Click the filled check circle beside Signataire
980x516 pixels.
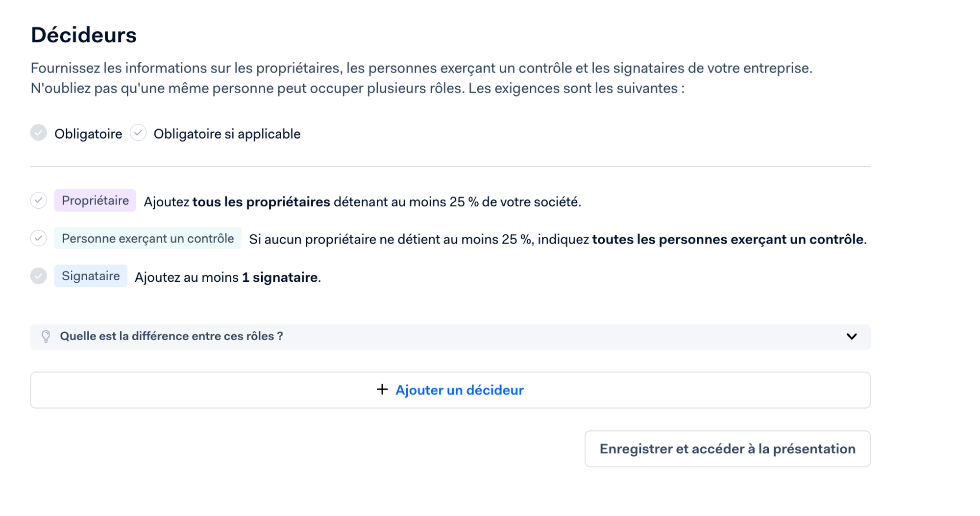click(39, 276)
